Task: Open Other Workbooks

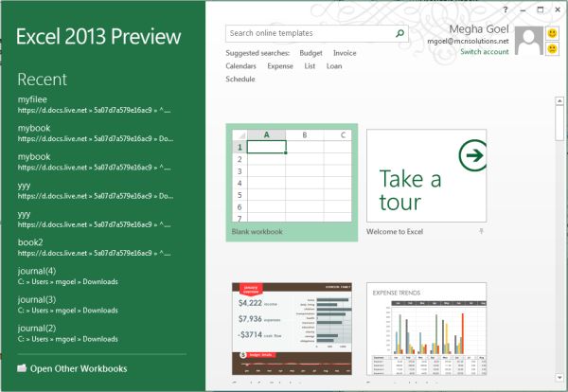Action: [72, 368]
